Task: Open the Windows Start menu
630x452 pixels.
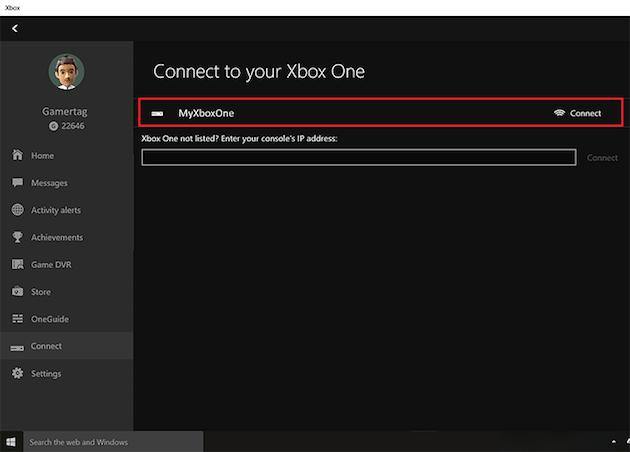Action: [11, 441]
